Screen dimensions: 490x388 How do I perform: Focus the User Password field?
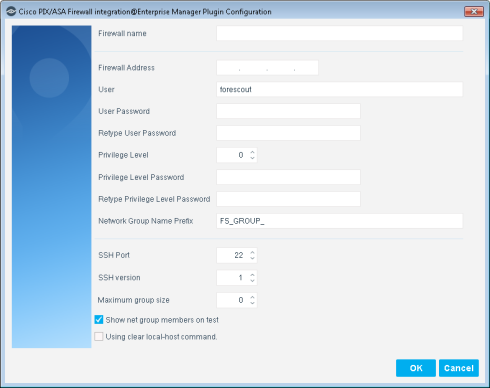coord(288,111)
